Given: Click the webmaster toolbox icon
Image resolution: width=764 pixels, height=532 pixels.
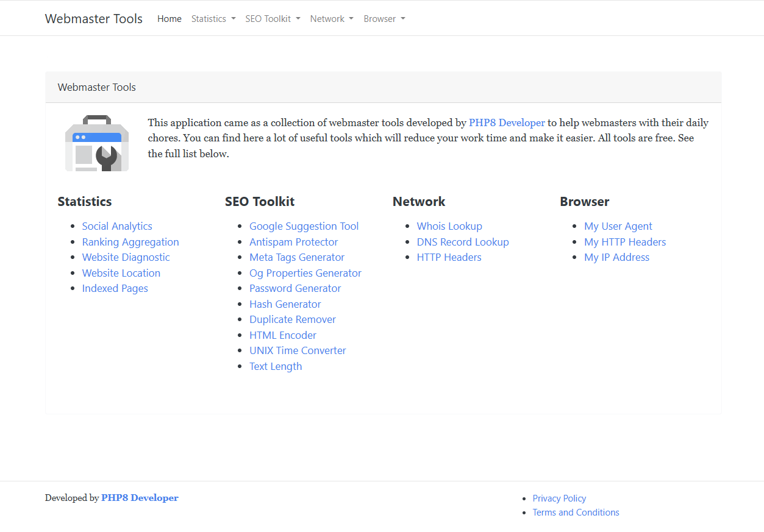Looking at the screenshot, I should tap(97, 144).
